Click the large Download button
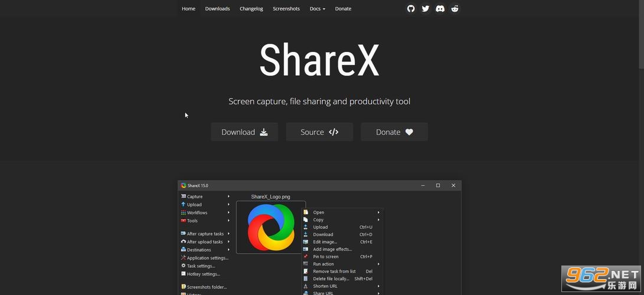The width and height of the screenshot is (644, 295). point(244,132)
